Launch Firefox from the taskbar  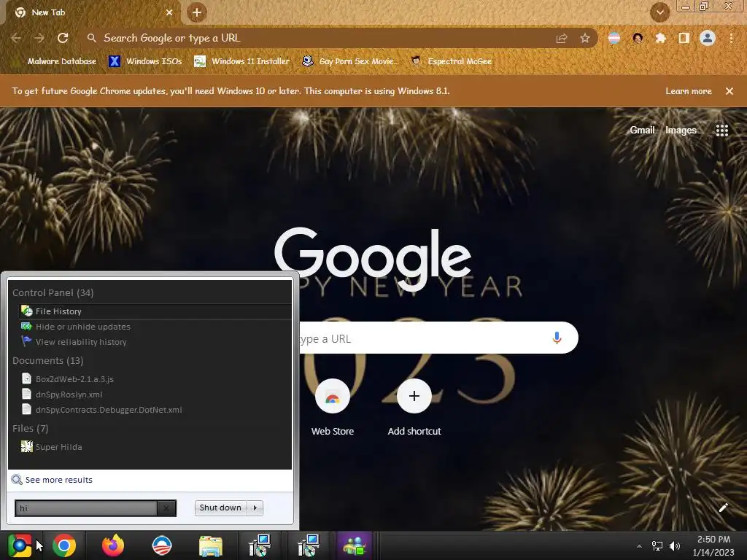point(113,545)
